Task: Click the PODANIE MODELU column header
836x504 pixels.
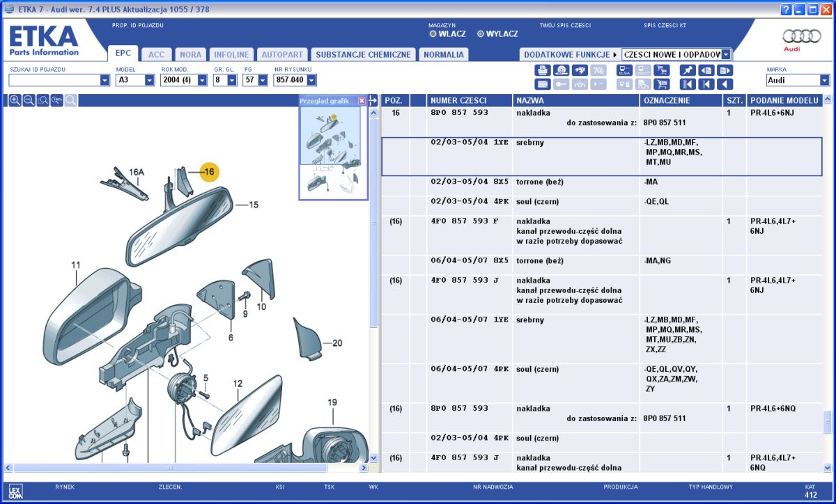Action: [x=784, y=101]
